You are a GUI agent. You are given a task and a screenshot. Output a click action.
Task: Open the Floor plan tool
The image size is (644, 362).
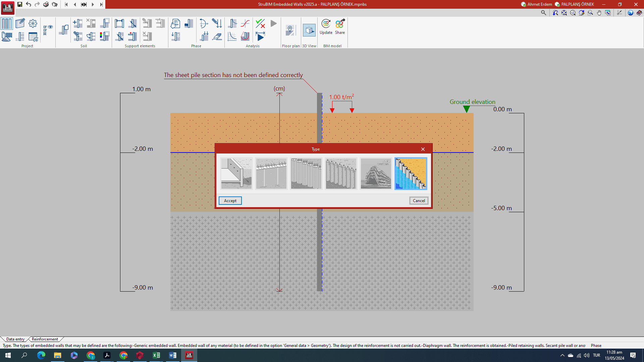click(290, 31)
